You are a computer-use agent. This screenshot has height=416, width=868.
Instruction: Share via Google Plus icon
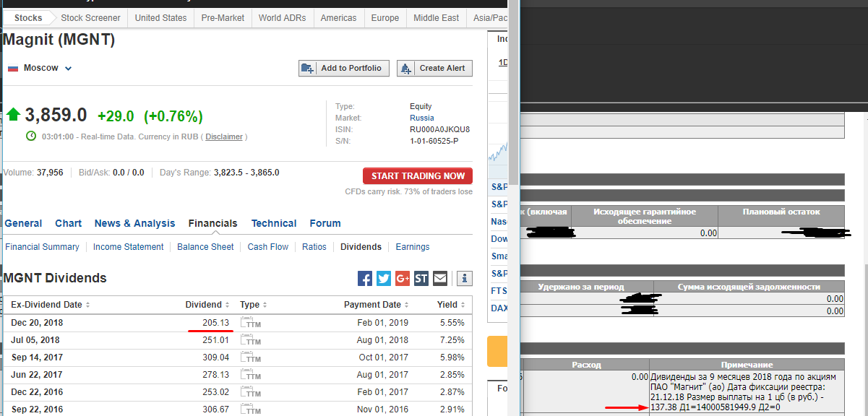point(403,278)
